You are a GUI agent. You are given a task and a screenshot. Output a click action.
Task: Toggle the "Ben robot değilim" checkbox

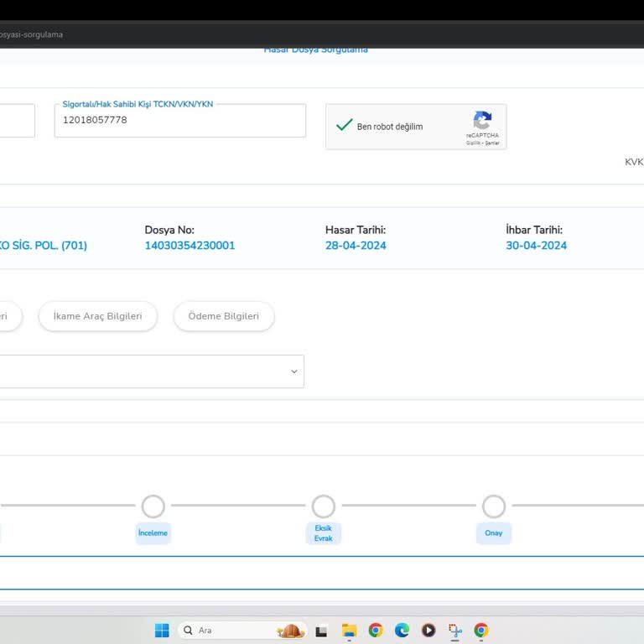click(344, 126)
